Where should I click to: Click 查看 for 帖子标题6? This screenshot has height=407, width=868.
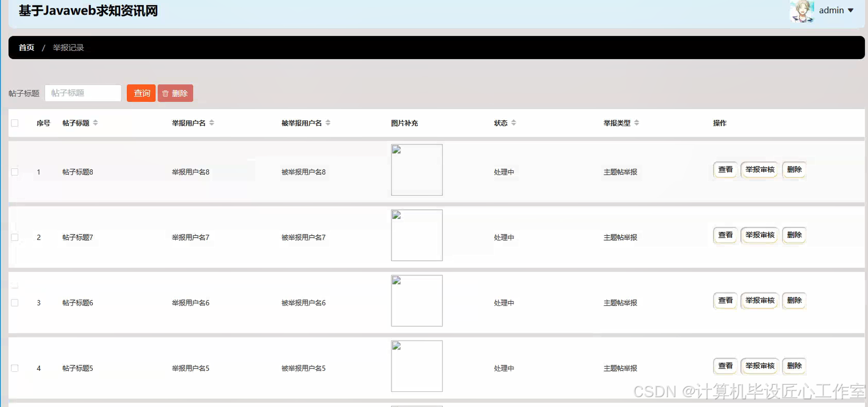click(x=725, y=301)
